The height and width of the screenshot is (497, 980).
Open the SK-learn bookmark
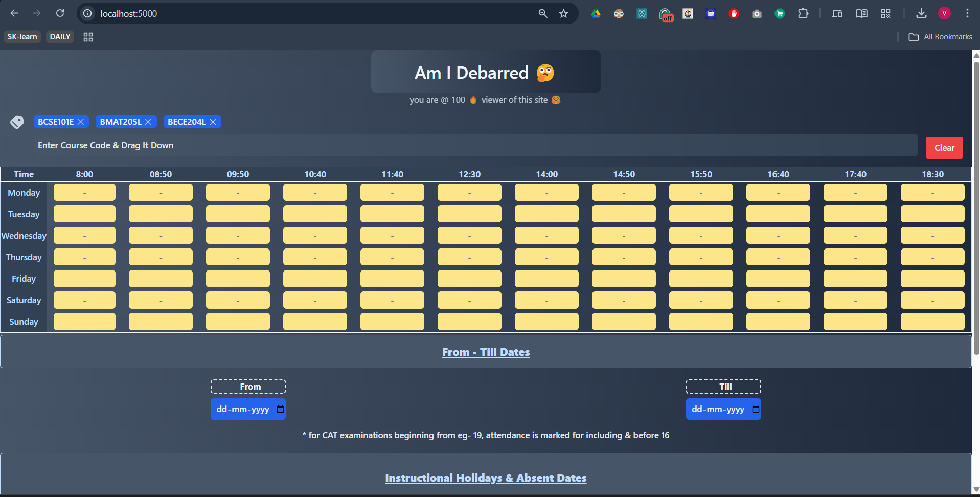coord(22,37)
